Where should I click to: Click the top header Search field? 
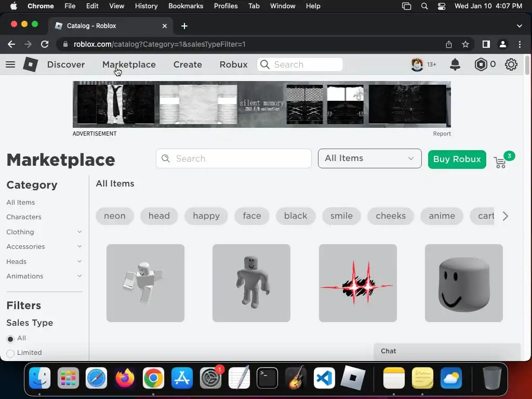click(x=300, y=64)
